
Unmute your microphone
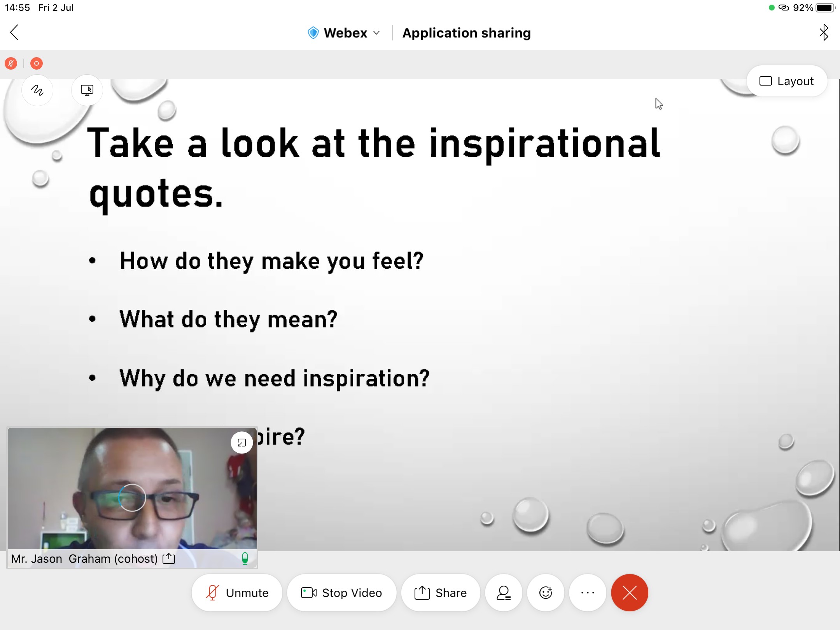coord(237,593)
